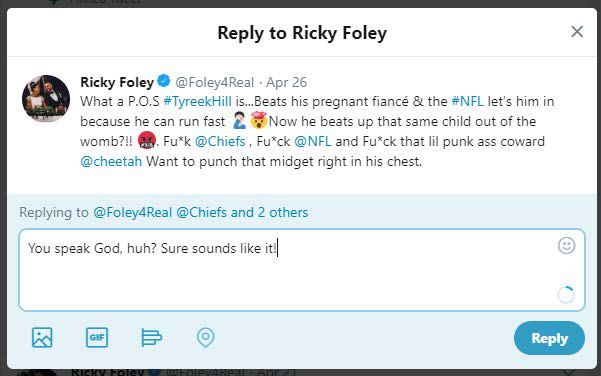Click the @Foley4Real handle next to name
The image size is (601, 376).
(215, 82)
